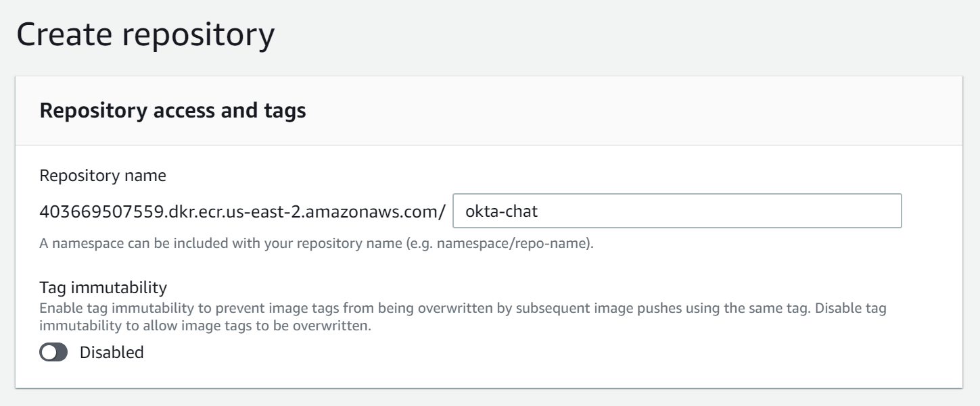This screenshot has height=406, width=980.
Task: Click the 'Enable tag immutability to prevent' description line
Action: click(x=271, y=309)
